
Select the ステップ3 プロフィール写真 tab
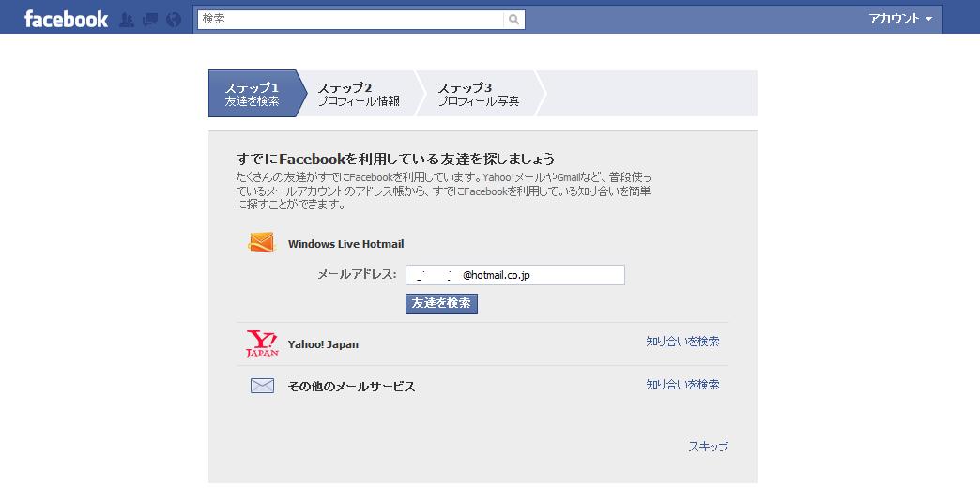tap(479, 94)
